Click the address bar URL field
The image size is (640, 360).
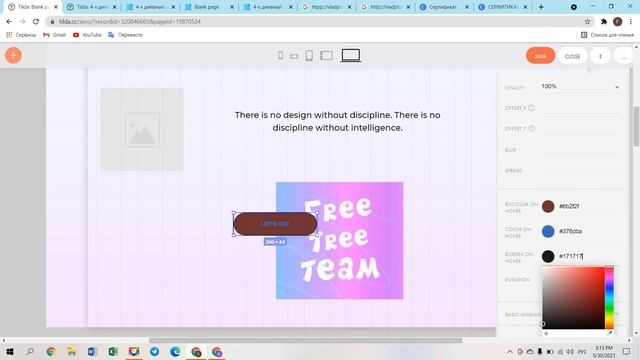click(x=314, y=22)
